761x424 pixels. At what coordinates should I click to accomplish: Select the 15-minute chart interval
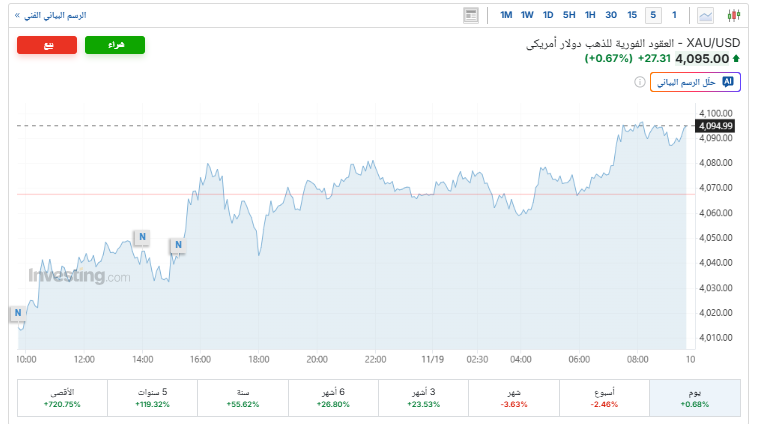[632, 15]
